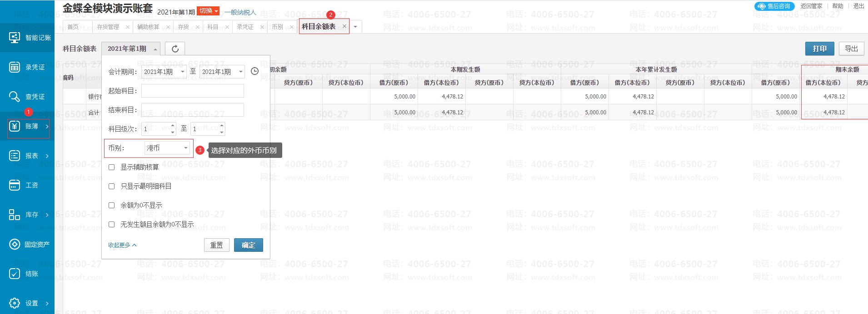Switch to the 首页 tab
868x314 pixels.
(73, 27)
